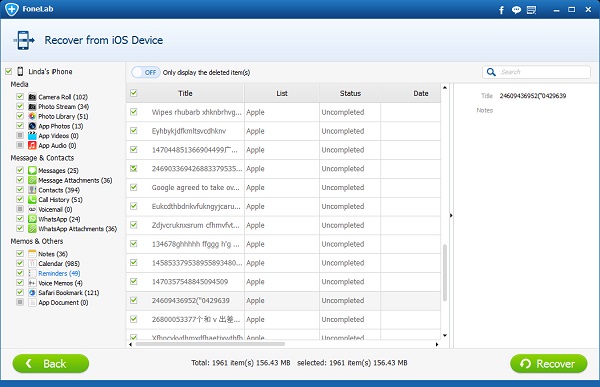Uncheck the Camera Roll checkbox

tap(20, 96)
